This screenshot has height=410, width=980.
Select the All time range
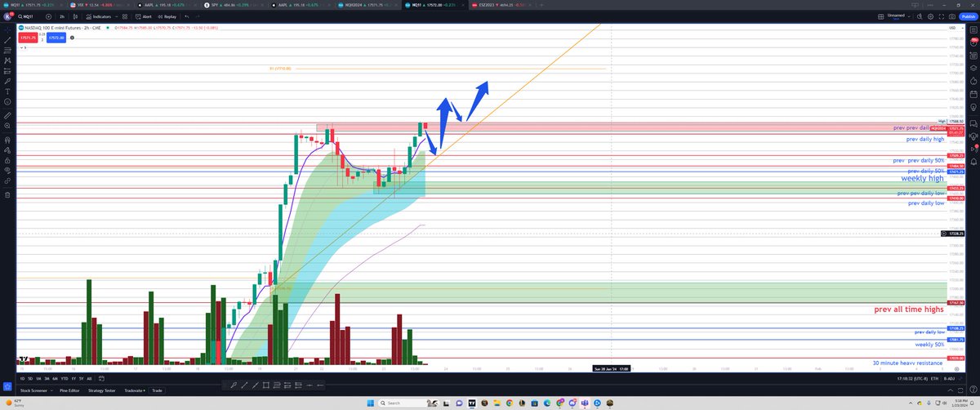88,379
